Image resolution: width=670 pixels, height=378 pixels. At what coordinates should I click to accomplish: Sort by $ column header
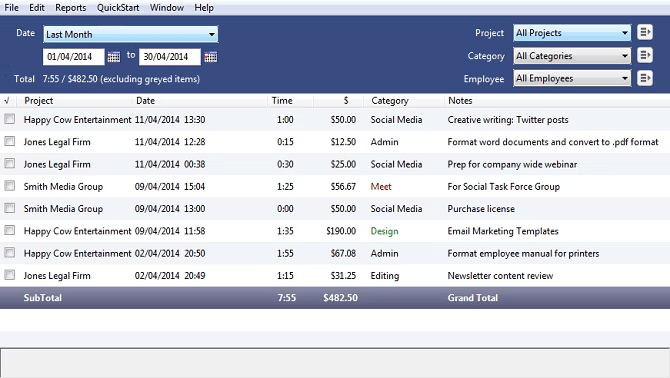[346, 101]
